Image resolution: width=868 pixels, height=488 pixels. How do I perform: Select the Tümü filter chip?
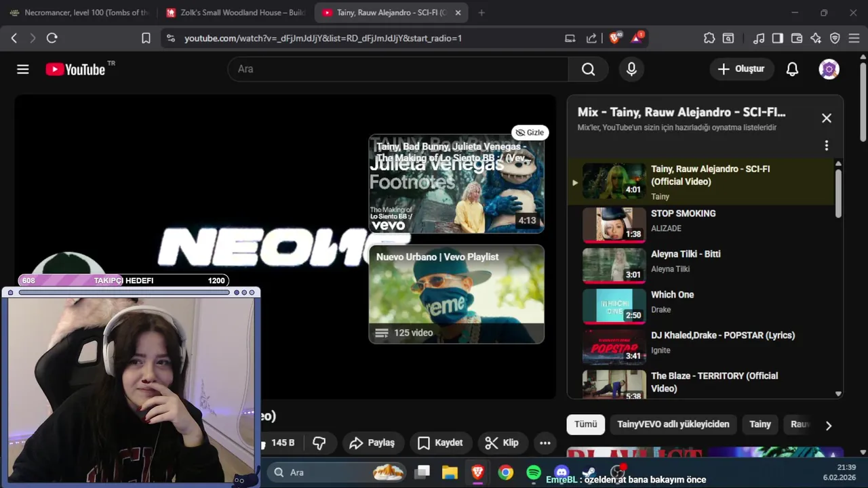585,424
